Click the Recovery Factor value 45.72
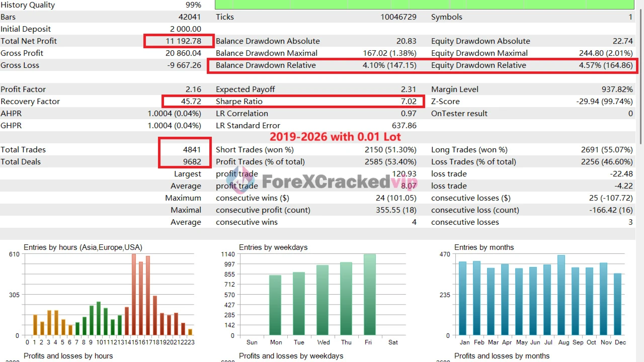 click(191, 102)
